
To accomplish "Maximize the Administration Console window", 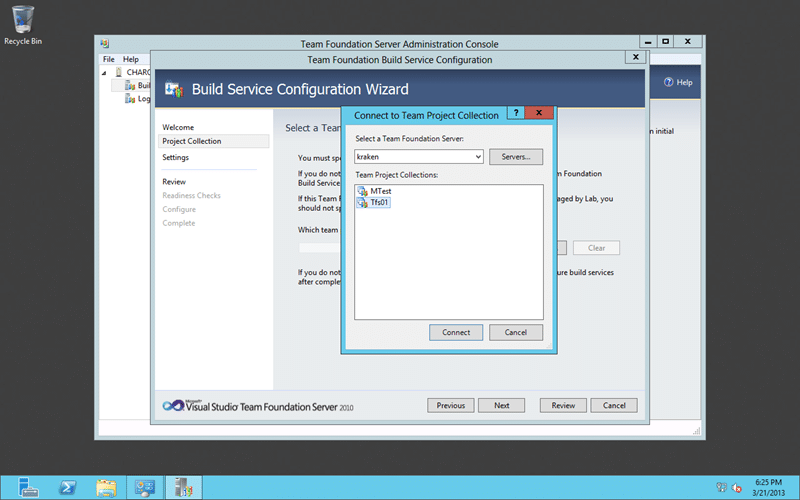I will point(665,41).
